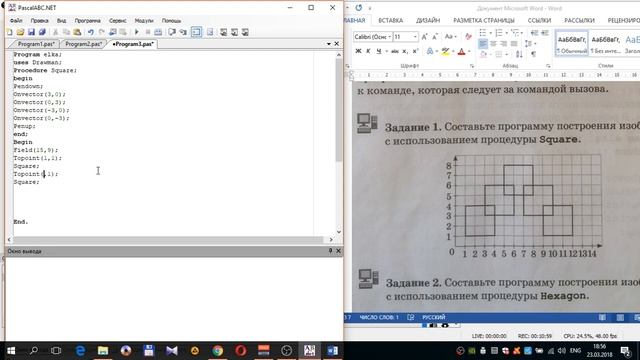The image size is (640, 360).
Task: Click the Save All icon in PascalABC.NET
Action: coord(42,32)
